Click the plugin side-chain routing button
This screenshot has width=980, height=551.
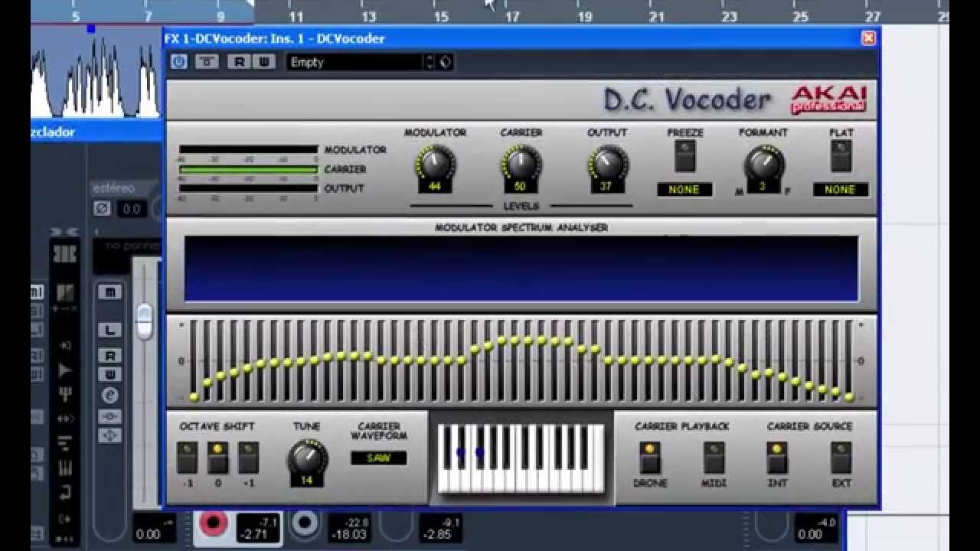coord(206,62)
